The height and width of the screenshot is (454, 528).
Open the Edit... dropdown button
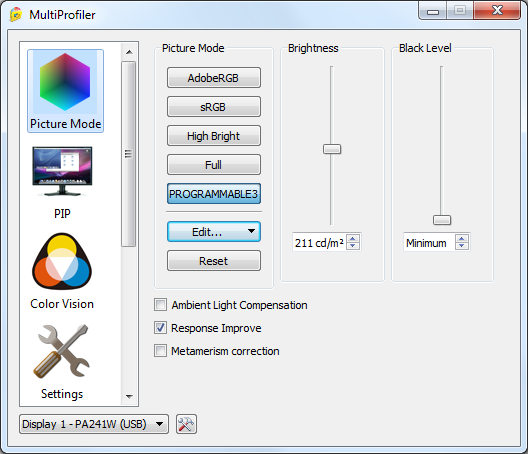click(214, 232)
